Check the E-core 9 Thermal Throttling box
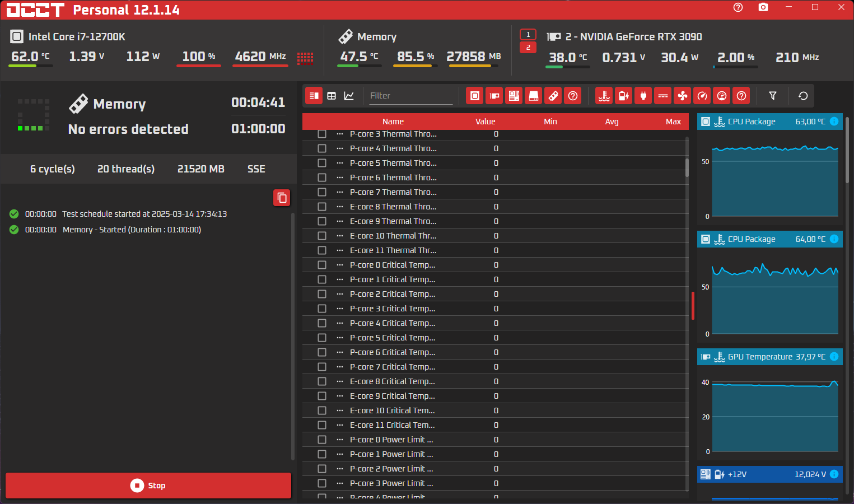Screen dimensions: 854x504 [x=322, y=221]
